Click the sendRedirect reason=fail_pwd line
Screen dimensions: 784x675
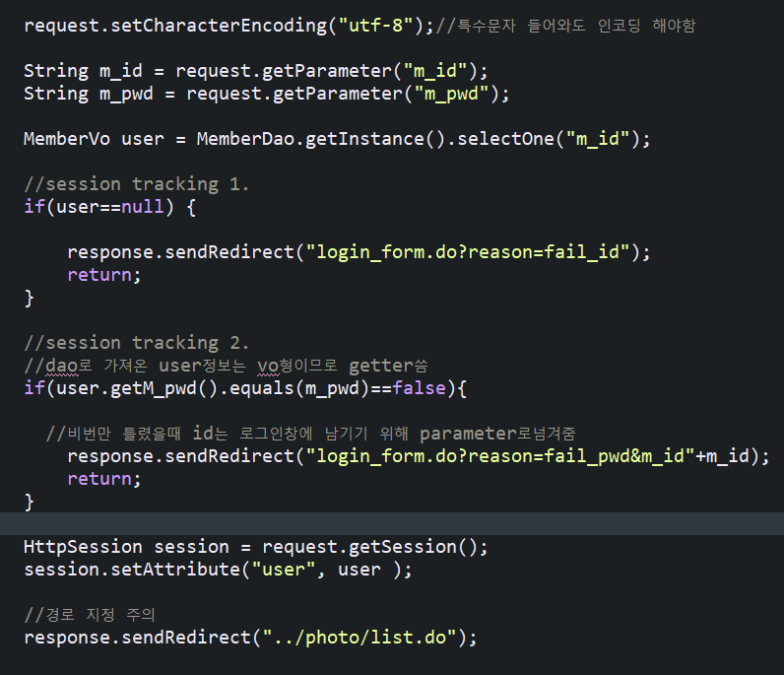tap(418, 456)
